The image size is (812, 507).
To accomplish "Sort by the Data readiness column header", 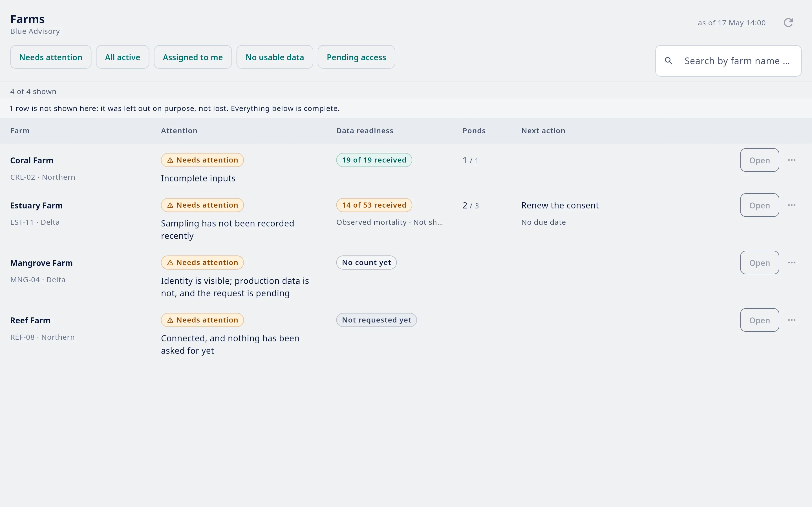I will [365, 131].
